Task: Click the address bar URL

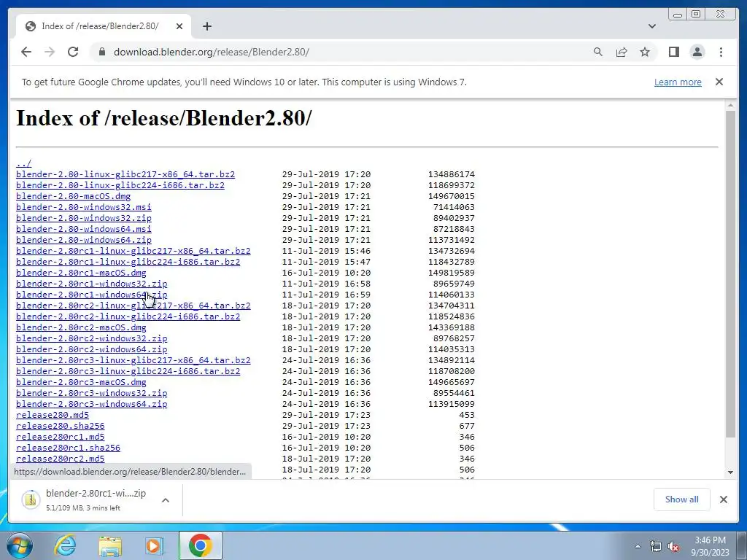Action: point(211,52)
